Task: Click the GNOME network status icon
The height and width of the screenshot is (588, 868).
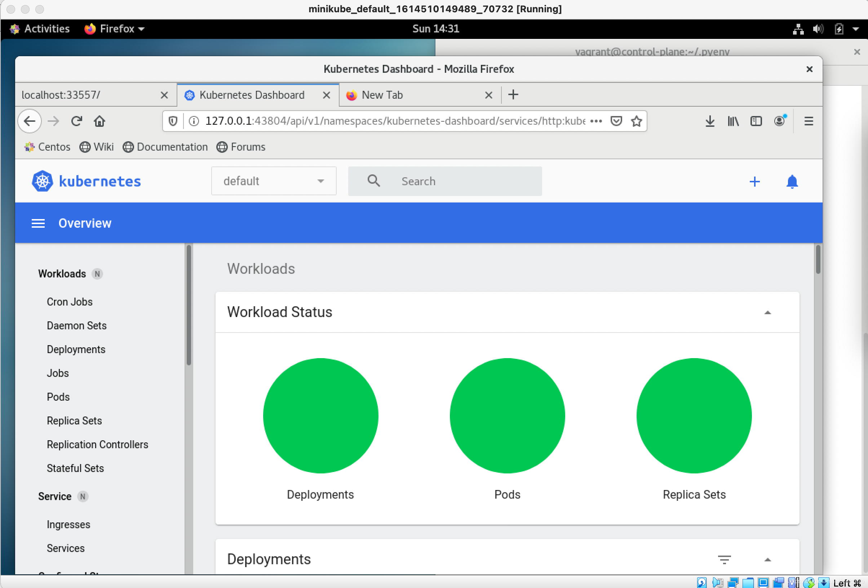Action: (x=798, y=29)
